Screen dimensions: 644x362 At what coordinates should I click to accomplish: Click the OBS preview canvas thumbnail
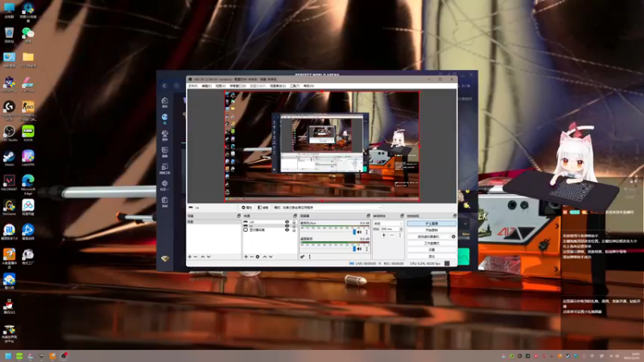[322, 146]
